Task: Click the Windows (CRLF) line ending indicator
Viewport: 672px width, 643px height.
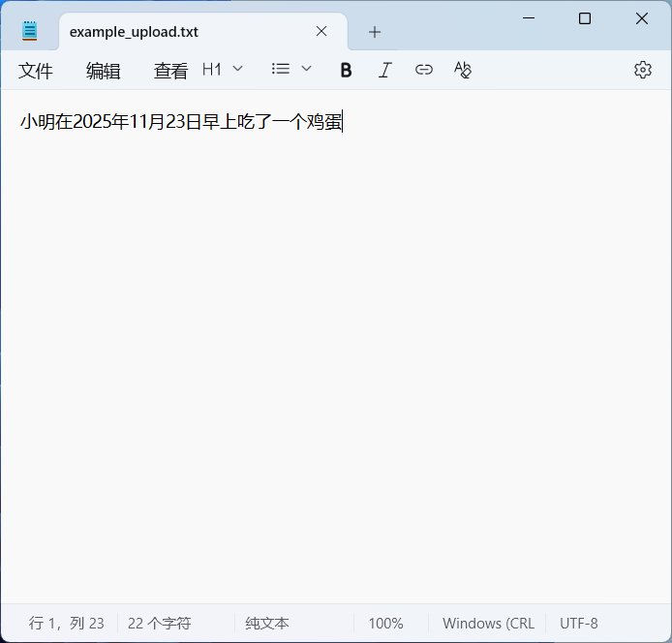Action: [x=489, y=624]
